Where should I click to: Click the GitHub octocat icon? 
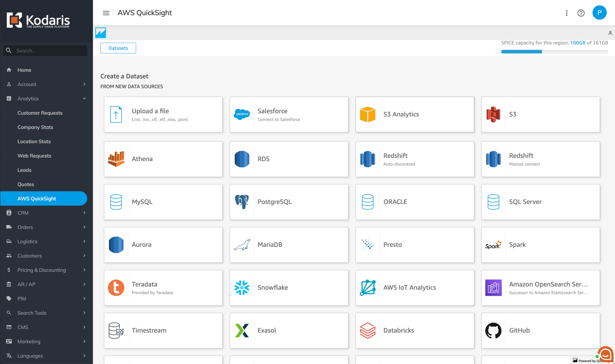tap(494, 330)
